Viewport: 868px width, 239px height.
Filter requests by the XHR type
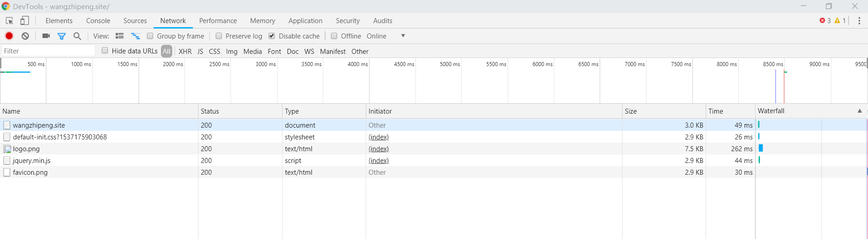[185, 52]
